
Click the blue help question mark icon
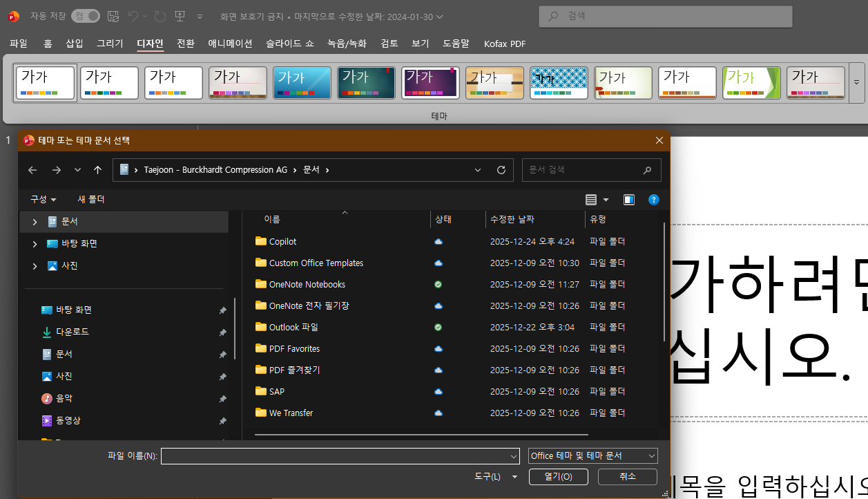[654, 200]
